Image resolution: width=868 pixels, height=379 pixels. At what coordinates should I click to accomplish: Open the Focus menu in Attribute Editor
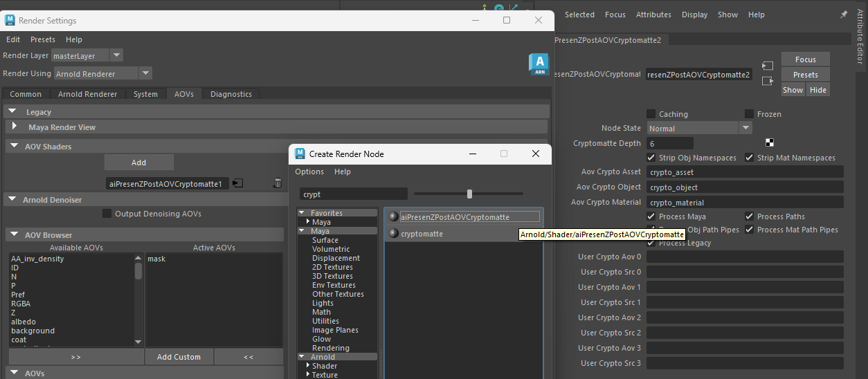615,15
